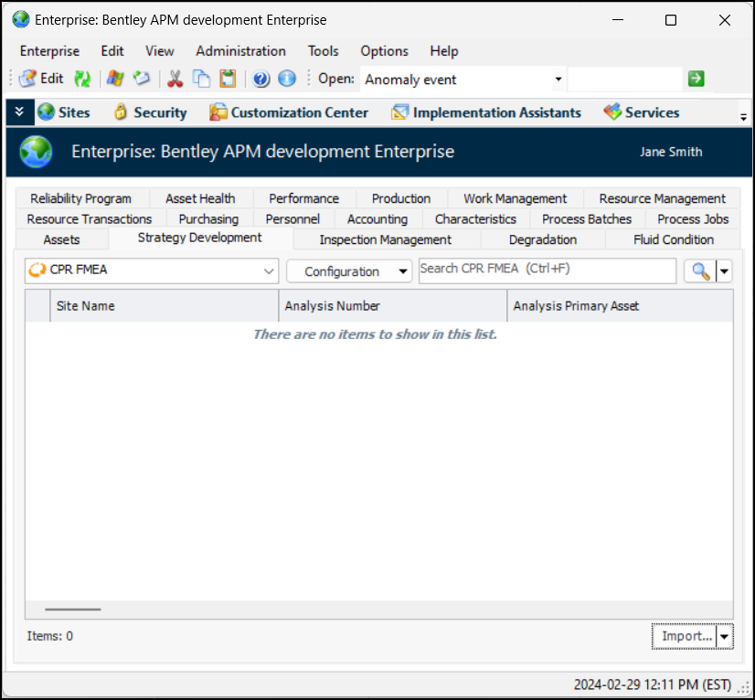Click the blank field next to Open dropdown

pyautogui.click(x=625, y=79)
